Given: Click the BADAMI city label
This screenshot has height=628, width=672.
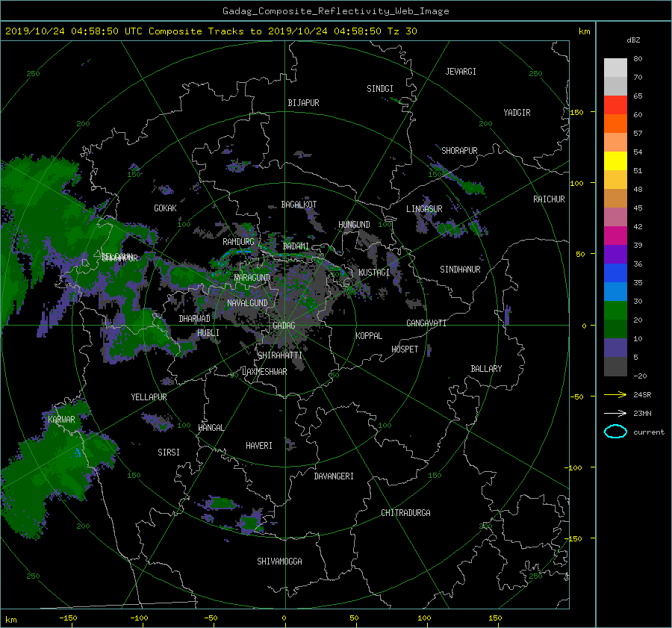Looking at the screenshot, I should pyautogui.click(x=296, y=246).
